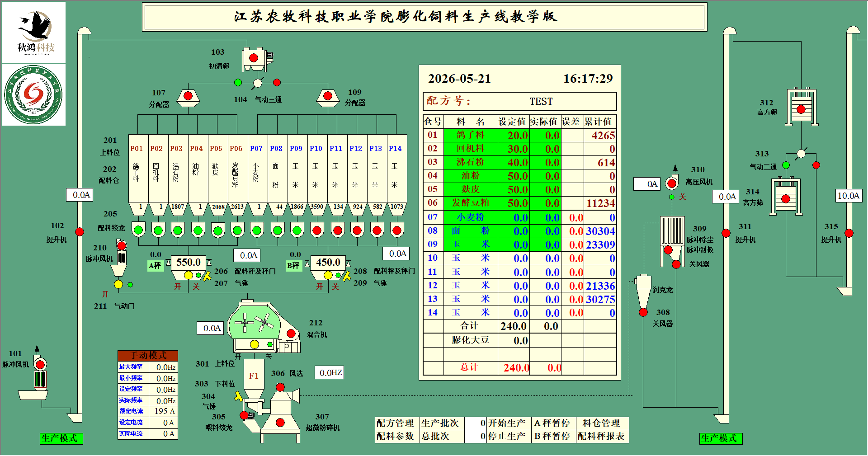
Task: Click the 308 关风器 airlock red indicator
Action: pyautogui.click(x=643, y=312)
